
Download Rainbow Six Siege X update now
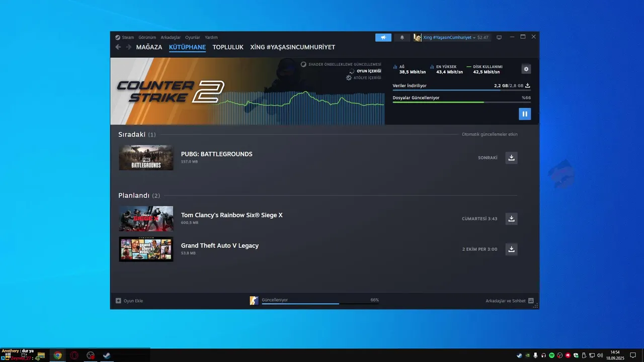point(511,219)
